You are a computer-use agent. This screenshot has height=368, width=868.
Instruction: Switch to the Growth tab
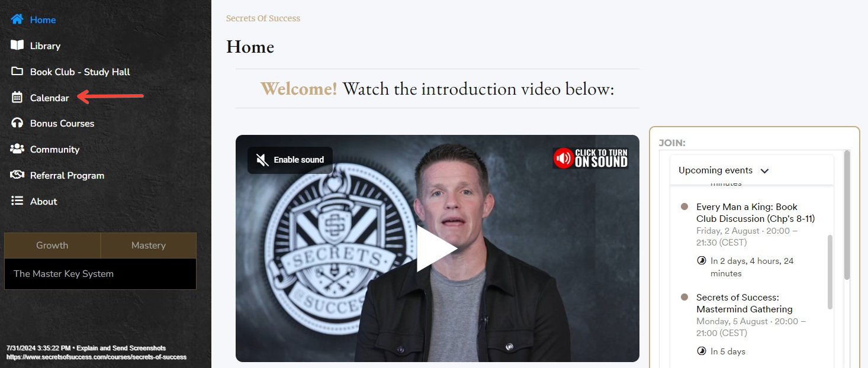[x=52, y=246]
